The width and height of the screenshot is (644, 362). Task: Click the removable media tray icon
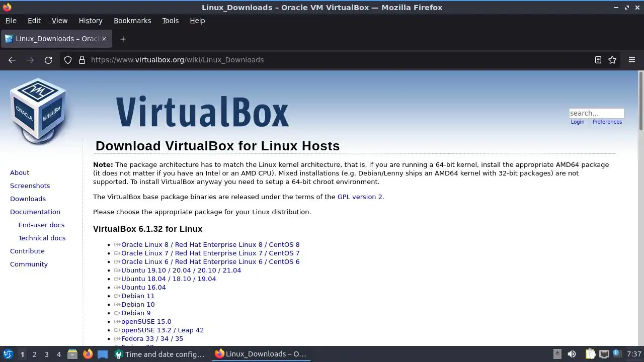point(557,354)
